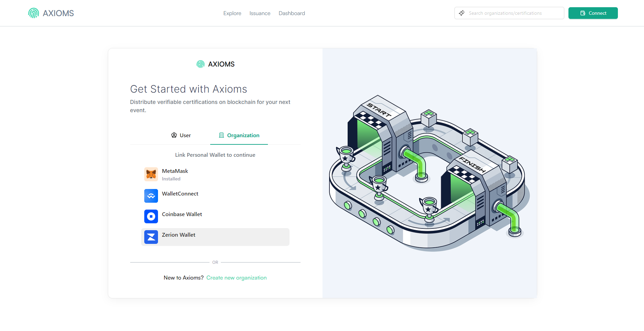Click the User tab profile icon
The height and width of the screenshot is (331, 644).
pos(174,135)
